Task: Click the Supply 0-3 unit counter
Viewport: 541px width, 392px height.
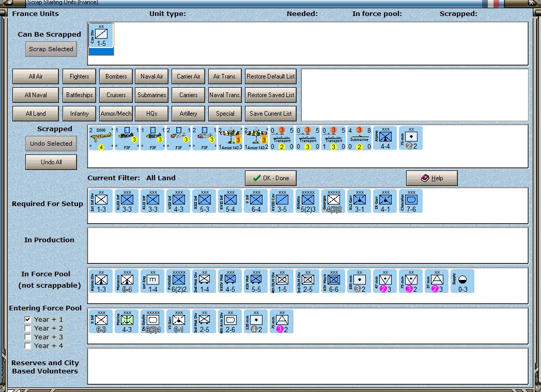Action: [462, 281]
